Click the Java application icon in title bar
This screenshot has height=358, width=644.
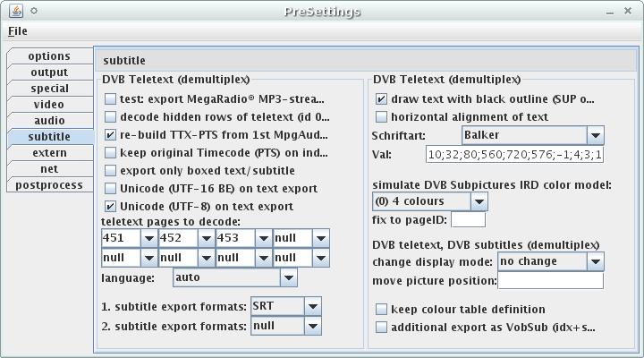[14, 12]
